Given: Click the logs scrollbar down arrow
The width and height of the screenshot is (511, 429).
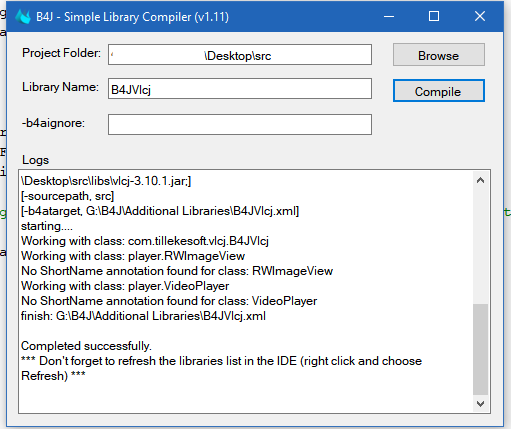Looking at the screenshot, I should [x=480, y=404].
